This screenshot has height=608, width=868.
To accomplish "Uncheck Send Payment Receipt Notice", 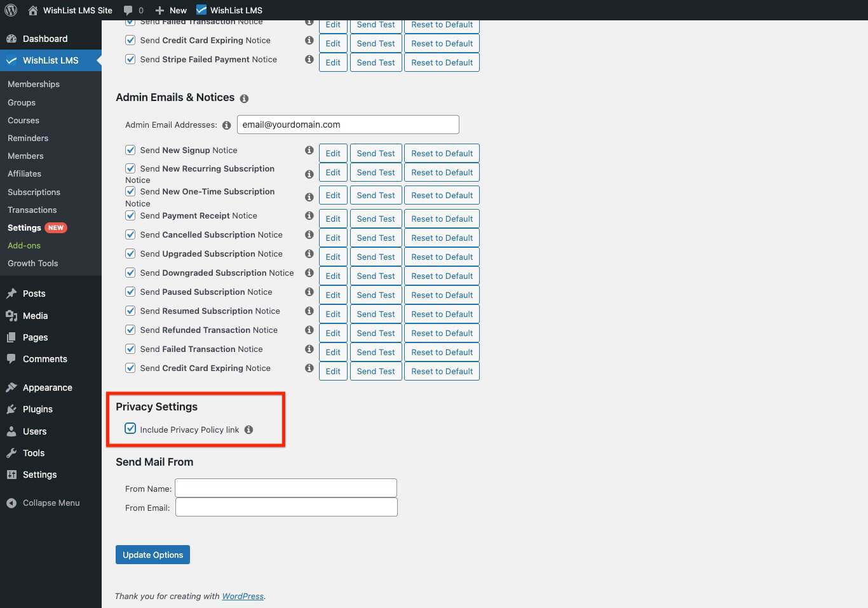I will click(x=130, y=215).
